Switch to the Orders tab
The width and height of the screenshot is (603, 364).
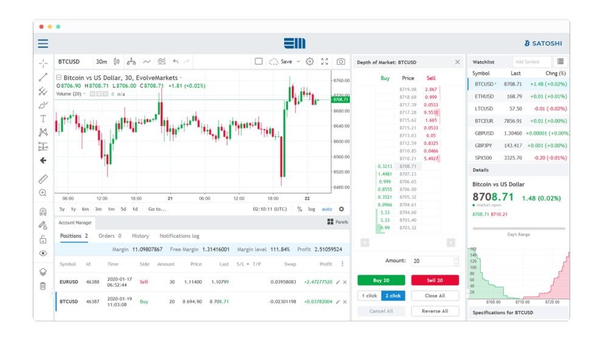point(109,236)
